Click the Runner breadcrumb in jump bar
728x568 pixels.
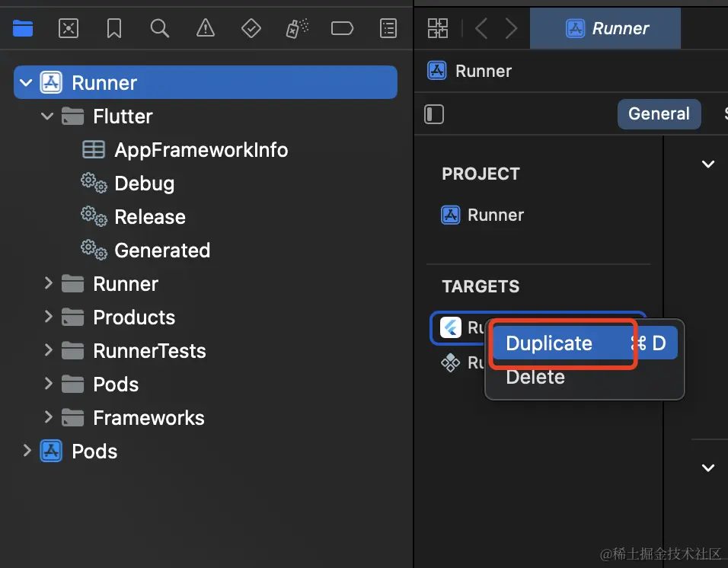click(x=469, y=71)
